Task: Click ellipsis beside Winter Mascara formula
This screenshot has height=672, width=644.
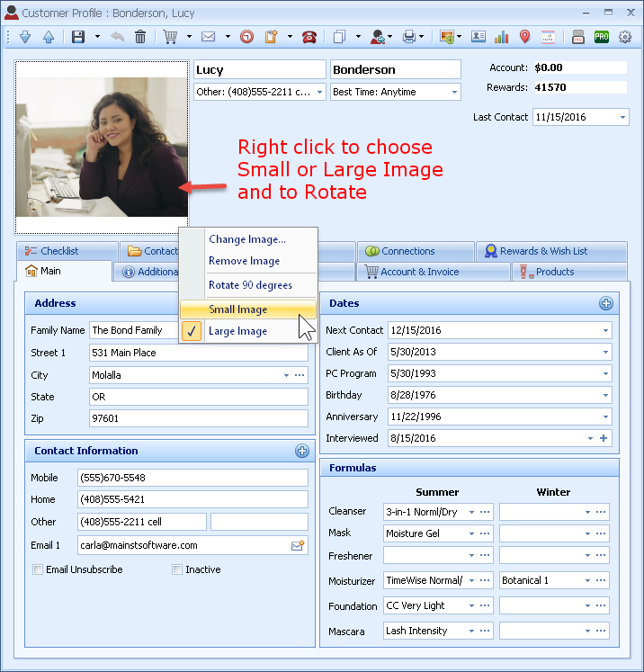Action: 601,631
